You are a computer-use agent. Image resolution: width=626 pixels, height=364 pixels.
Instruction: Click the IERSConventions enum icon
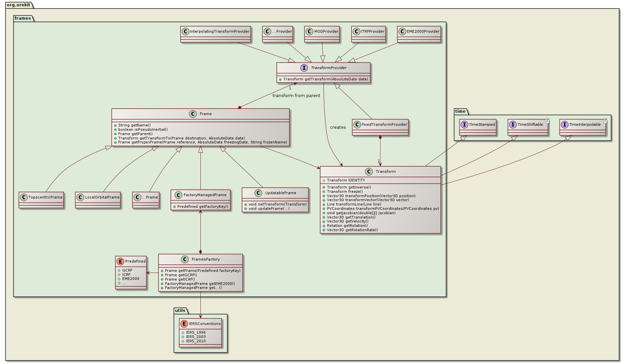tap(184, 324)
